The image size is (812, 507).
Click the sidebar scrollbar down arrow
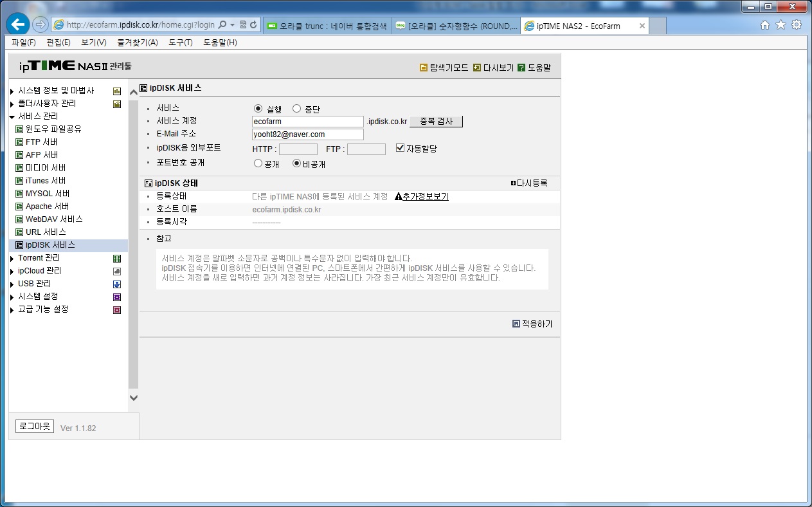(134, 398)
